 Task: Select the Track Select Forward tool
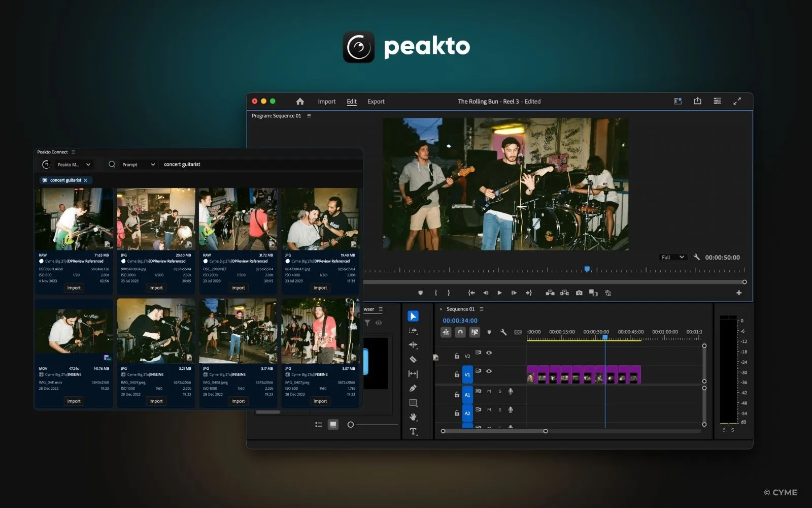(x=414, y=330)
